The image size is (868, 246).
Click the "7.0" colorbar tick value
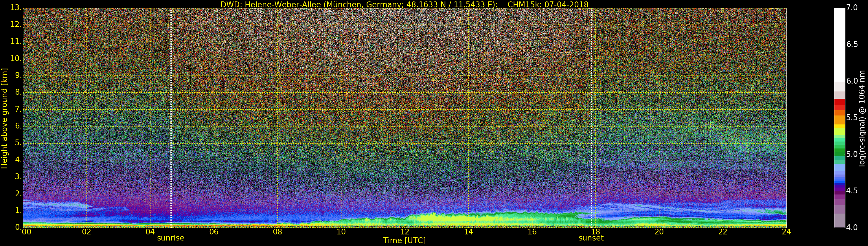(852, 8)
